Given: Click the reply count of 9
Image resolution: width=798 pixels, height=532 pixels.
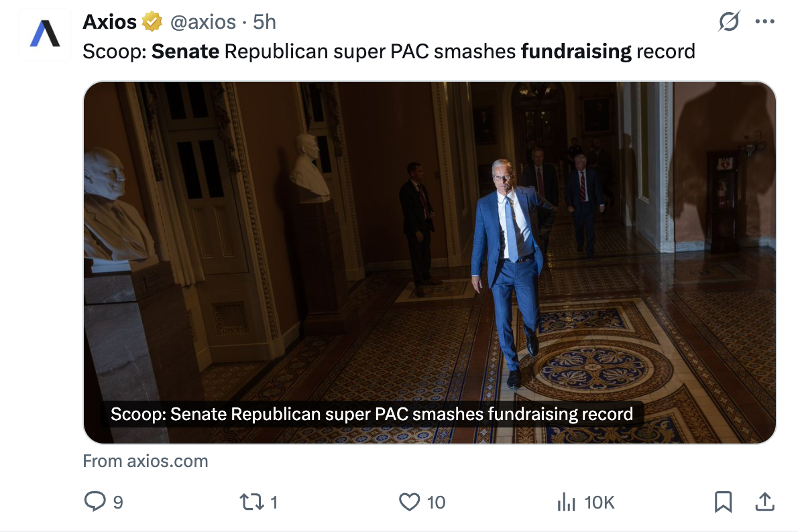Looking at the screenshot, I should [118, 503].
